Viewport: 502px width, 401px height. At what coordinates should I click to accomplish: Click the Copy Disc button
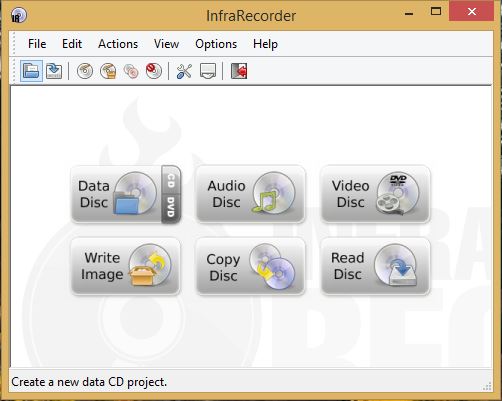point(251,266)
